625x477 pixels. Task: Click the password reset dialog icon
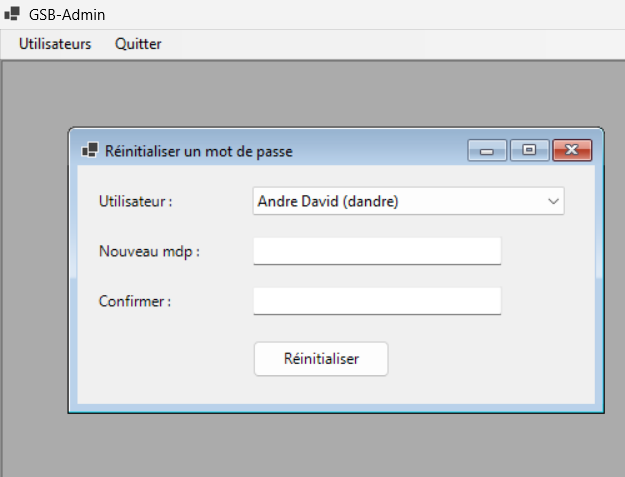point(90,151)
